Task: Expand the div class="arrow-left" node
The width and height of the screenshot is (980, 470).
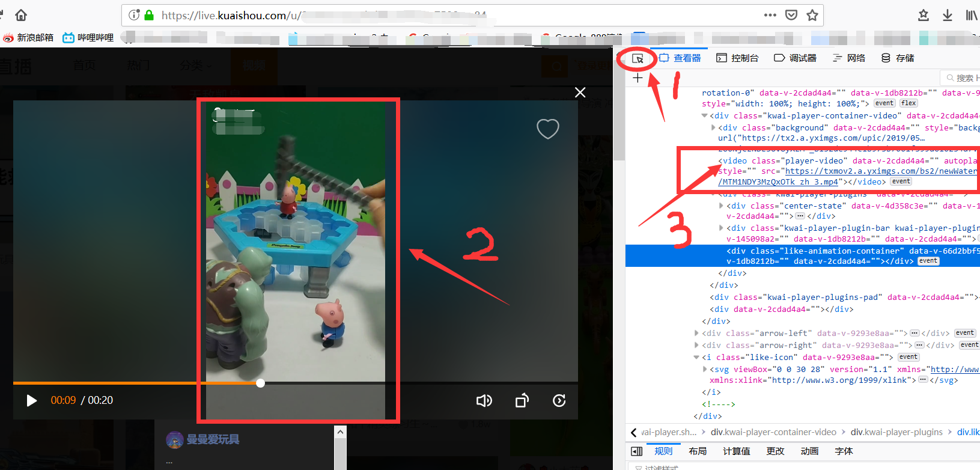Action: click(x=696, y=333)
